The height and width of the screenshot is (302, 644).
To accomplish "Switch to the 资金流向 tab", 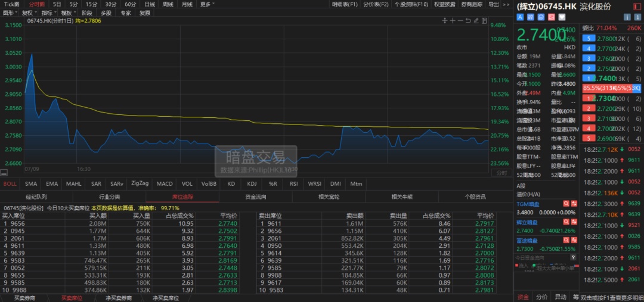I will [255, 197].
